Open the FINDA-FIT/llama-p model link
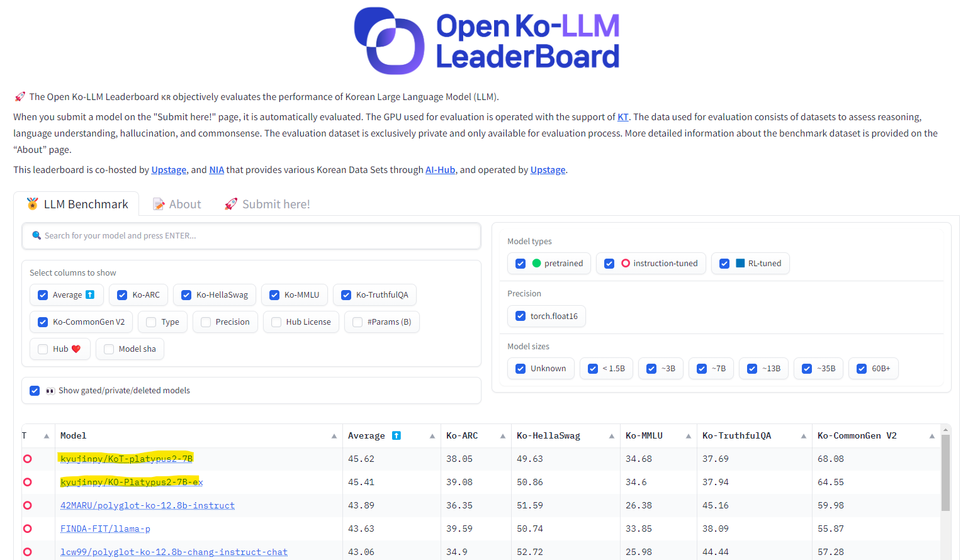Screen dimensions: 968x560 tap(105, 529)
